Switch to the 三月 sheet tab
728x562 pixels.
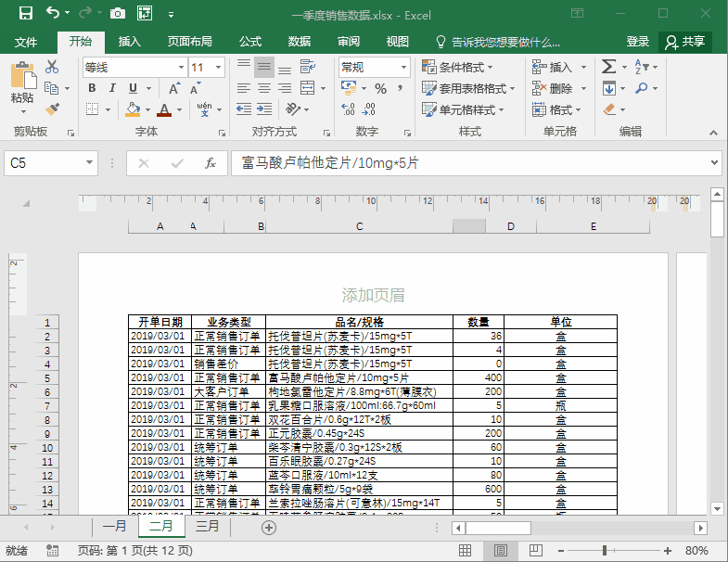click(208, 527)
